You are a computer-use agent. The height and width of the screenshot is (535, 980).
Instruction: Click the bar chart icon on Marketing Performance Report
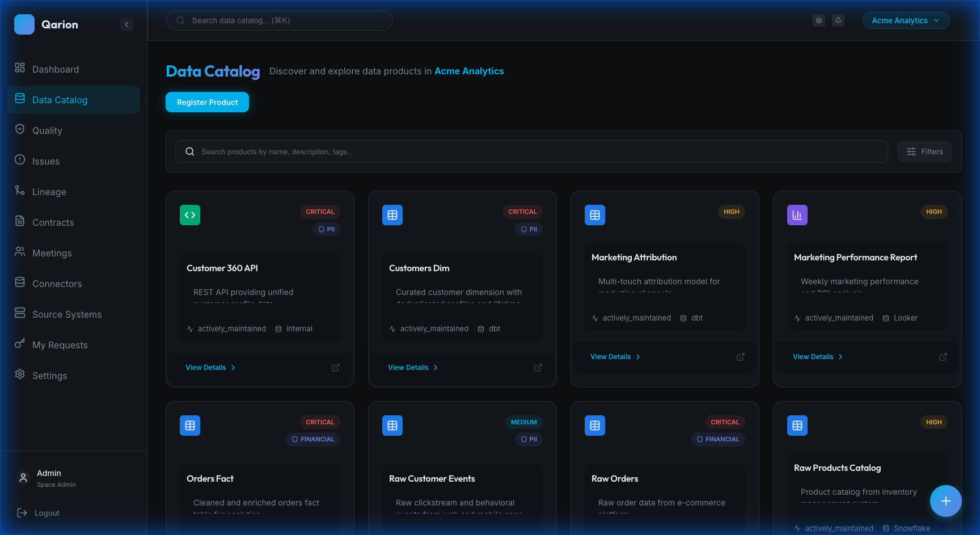(x=797, y=214)
